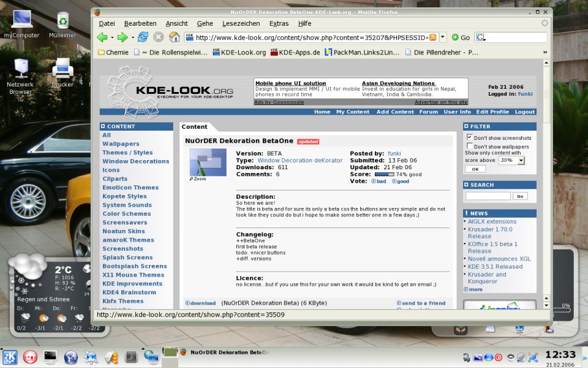Expand the address bar URL history dropdown
The height and width of the screenshot is (368, 588).
click(442, 37)
